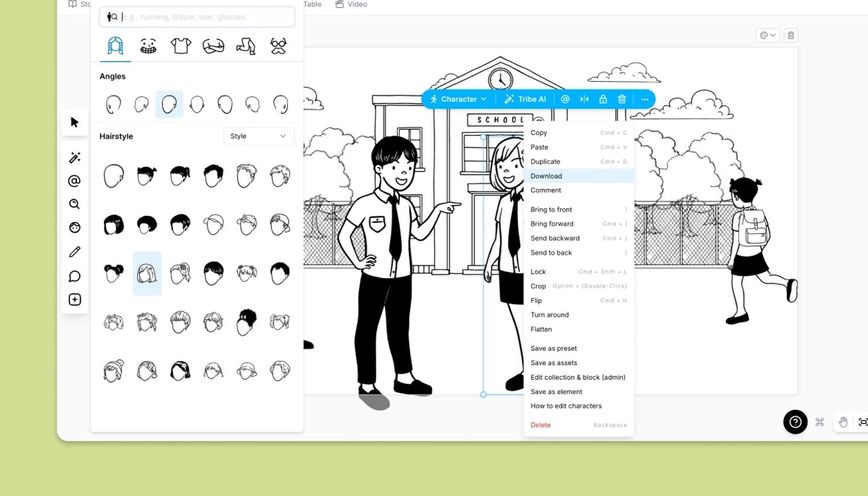Viewport: 868px width, 496px height.
Task: Choose Lock from the context menu
Action: [579, 272]
